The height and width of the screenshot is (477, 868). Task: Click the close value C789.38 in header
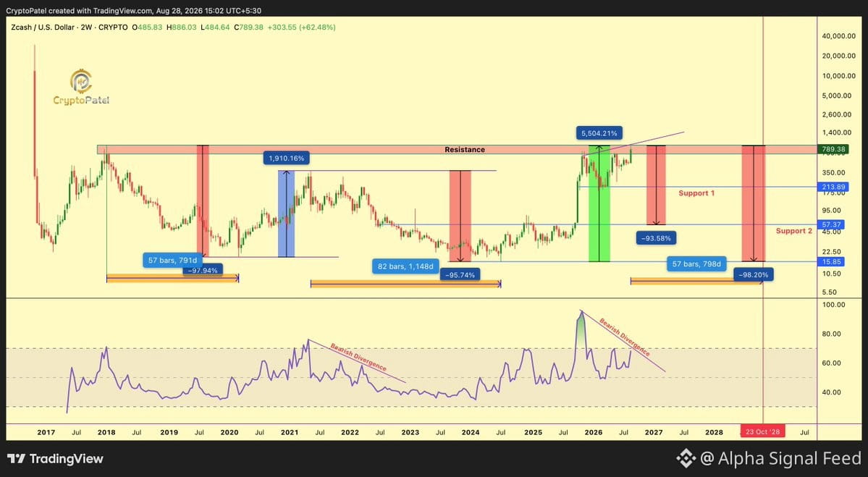248,27
